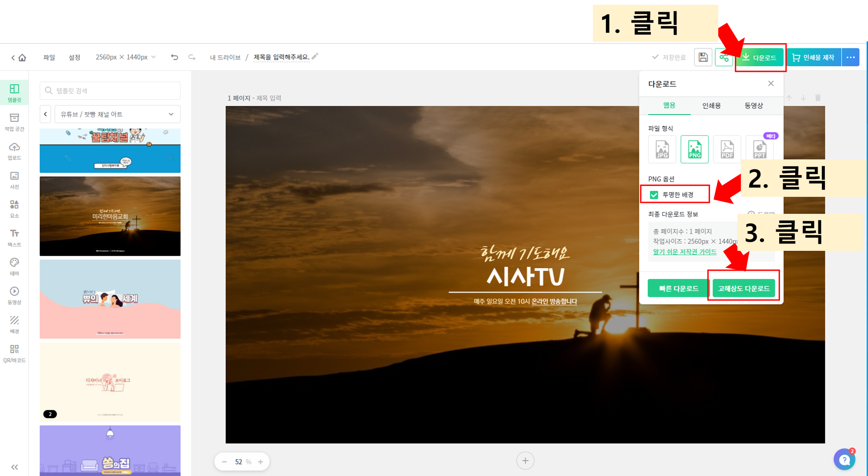
Task: Open 동영상 sidebar panel
Action: pyautogui.click(x=14, y=296)
